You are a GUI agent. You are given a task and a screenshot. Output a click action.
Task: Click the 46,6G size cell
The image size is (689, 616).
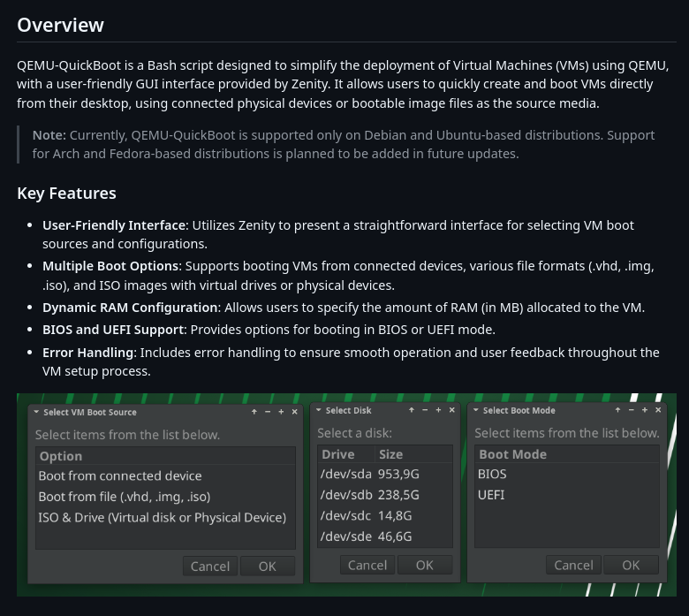(395, 536)
